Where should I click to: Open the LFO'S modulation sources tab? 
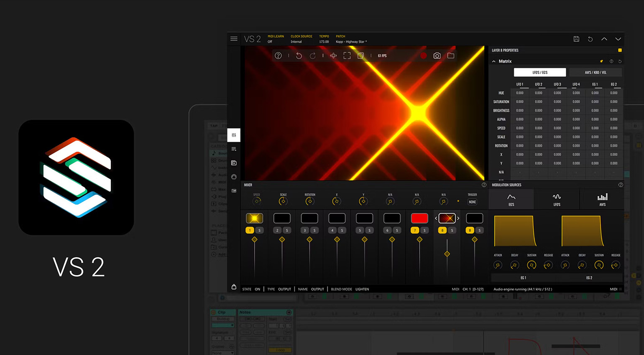[x=557, y=199]
